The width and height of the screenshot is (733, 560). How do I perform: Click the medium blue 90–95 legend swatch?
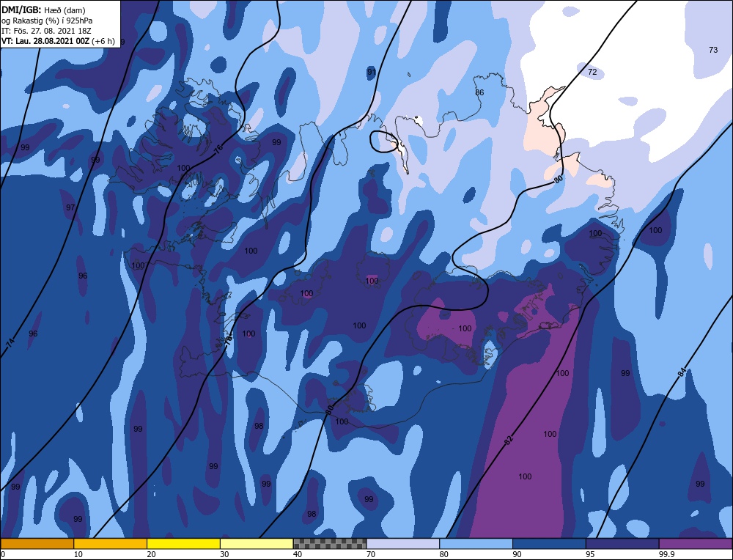pyautogui.click(x=549, y=544)
